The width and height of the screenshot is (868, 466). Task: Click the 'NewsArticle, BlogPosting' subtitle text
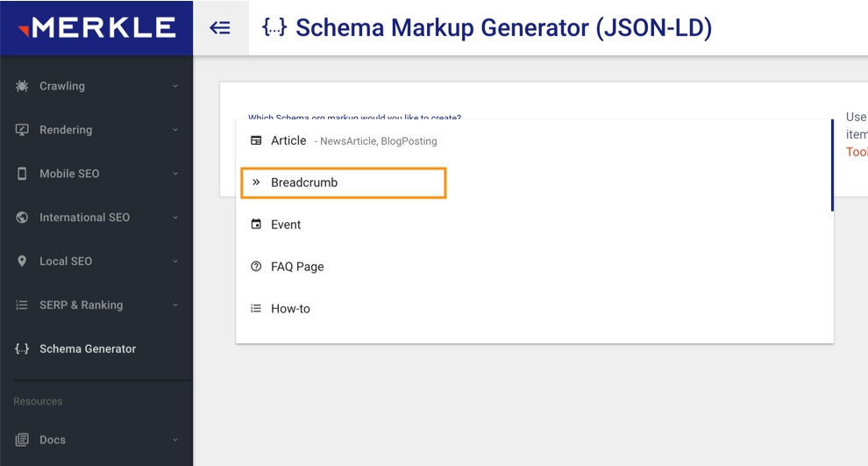(x=378, y=141)
